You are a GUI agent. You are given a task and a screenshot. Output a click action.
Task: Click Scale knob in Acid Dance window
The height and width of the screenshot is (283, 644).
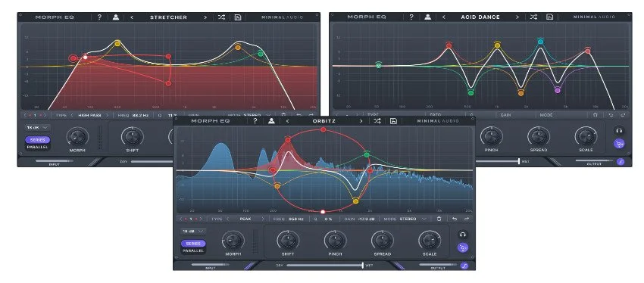(586, 136)
